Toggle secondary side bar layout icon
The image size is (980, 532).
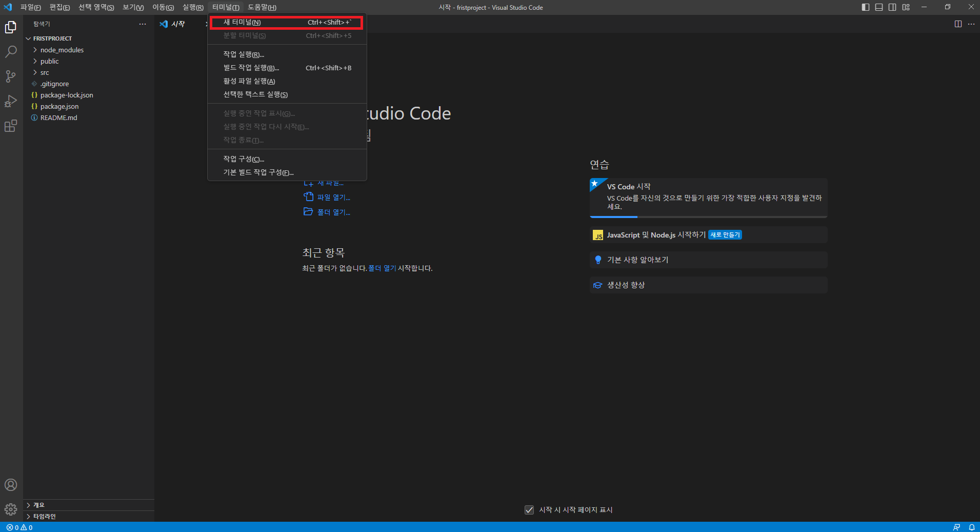(892, 7)
